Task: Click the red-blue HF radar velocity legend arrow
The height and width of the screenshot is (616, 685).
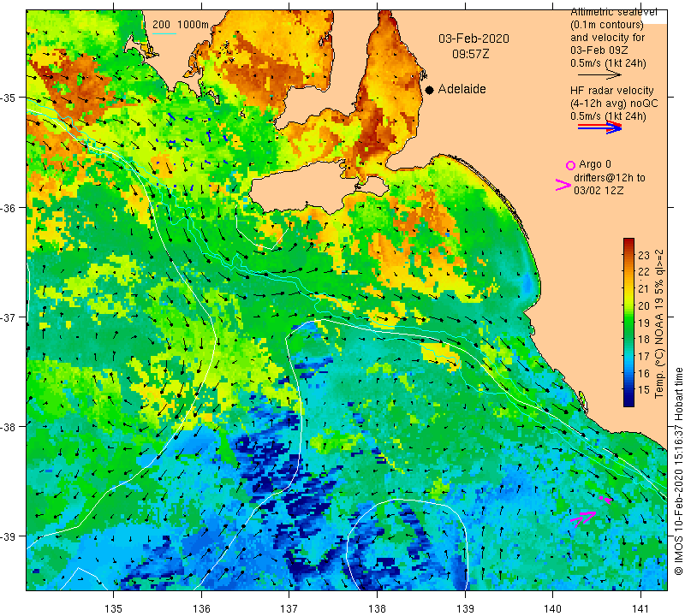Action: (599, 127)
